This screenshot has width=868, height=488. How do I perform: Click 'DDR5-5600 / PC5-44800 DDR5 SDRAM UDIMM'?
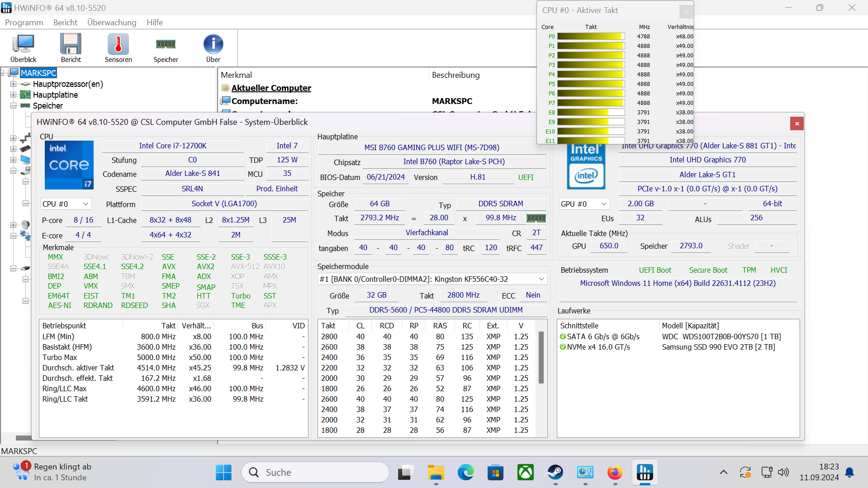446,310
